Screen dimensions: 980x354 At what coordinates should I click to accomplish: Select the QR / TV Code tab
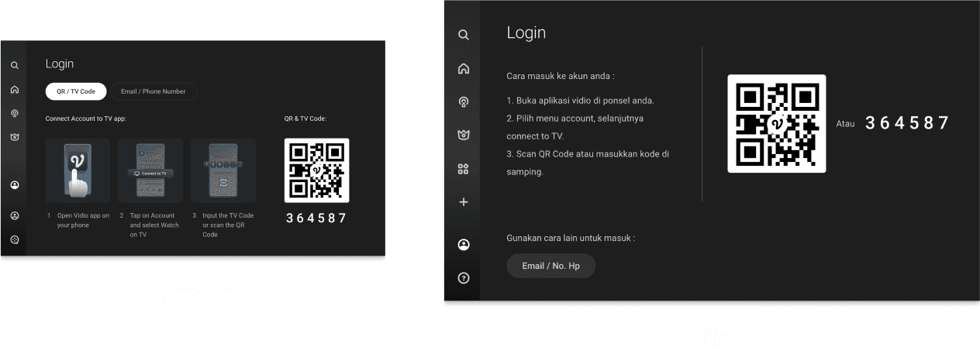76,91
